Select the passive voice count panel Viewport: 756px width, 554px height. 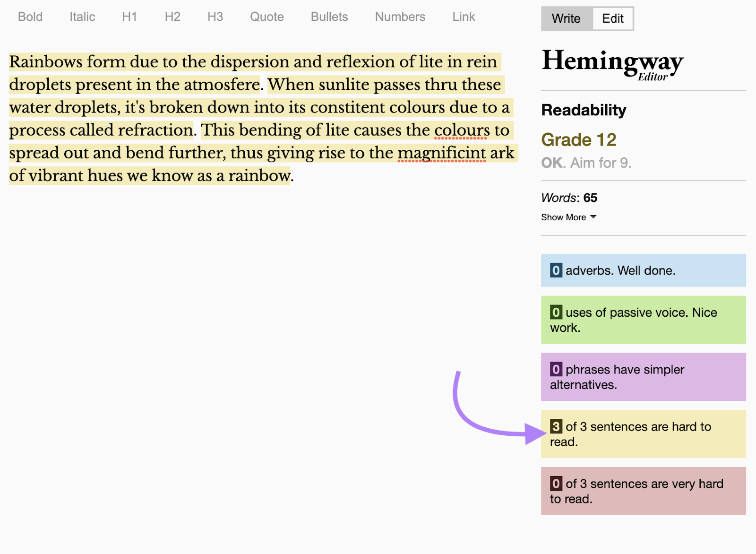coord(644,320)
